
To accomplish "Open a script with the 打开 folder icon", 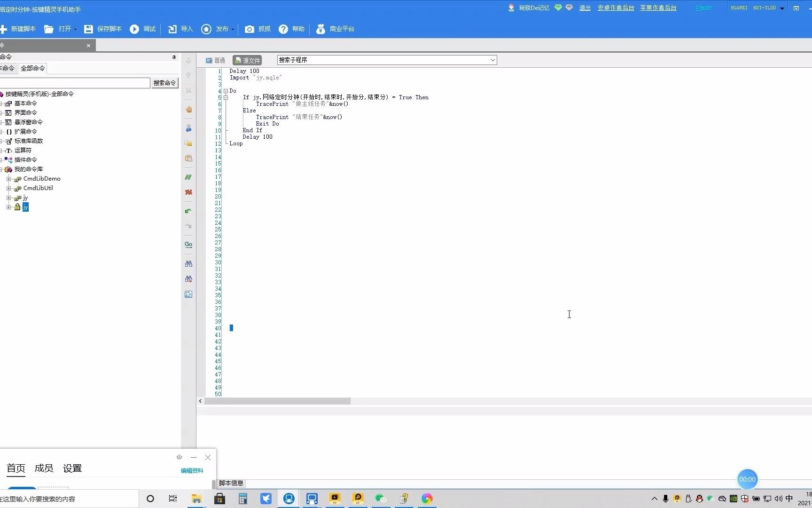I will coord(49,29).
